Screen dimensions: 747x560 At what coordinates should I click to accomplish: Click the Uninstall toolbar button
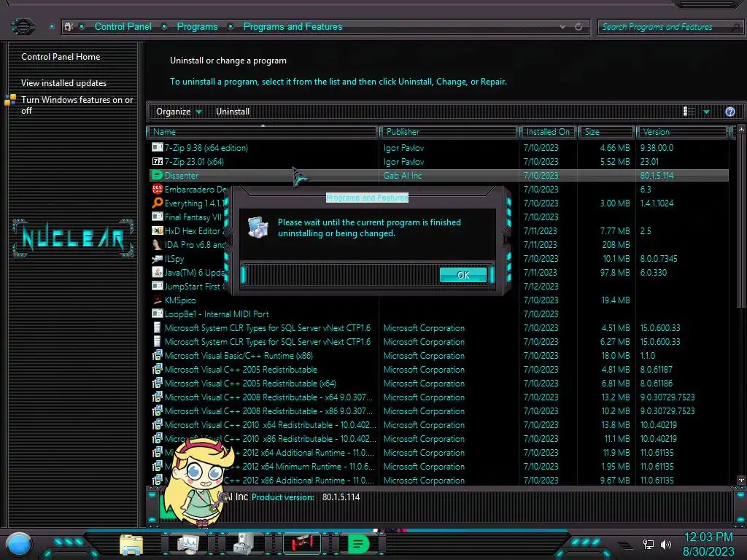233,112
